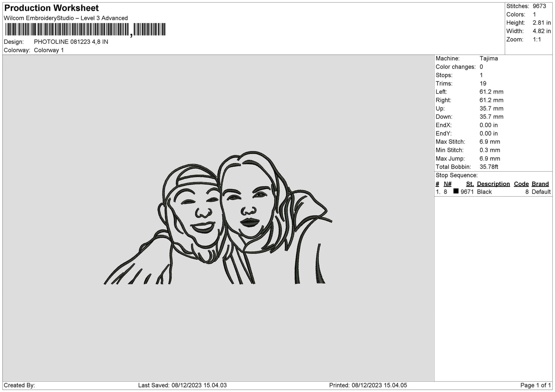555x392 pixels.
Task: Click the Wilcom EmbroideryStudio – Level 3 Advanced text
Action: point(66,18)
